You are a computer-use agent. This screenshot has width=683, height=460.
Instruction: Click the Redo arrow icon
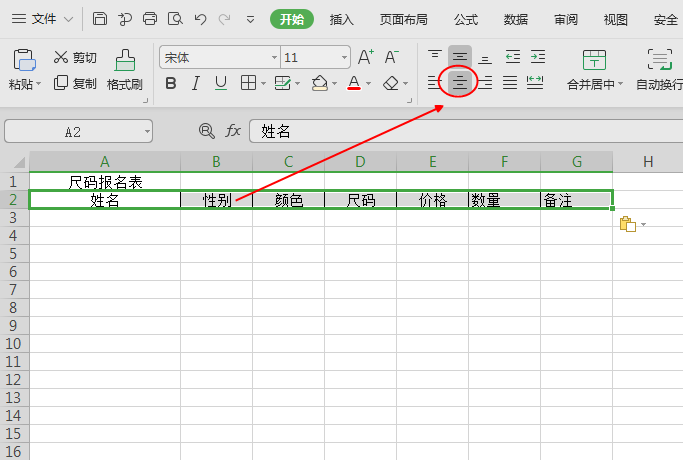click(x=224, y=19)
